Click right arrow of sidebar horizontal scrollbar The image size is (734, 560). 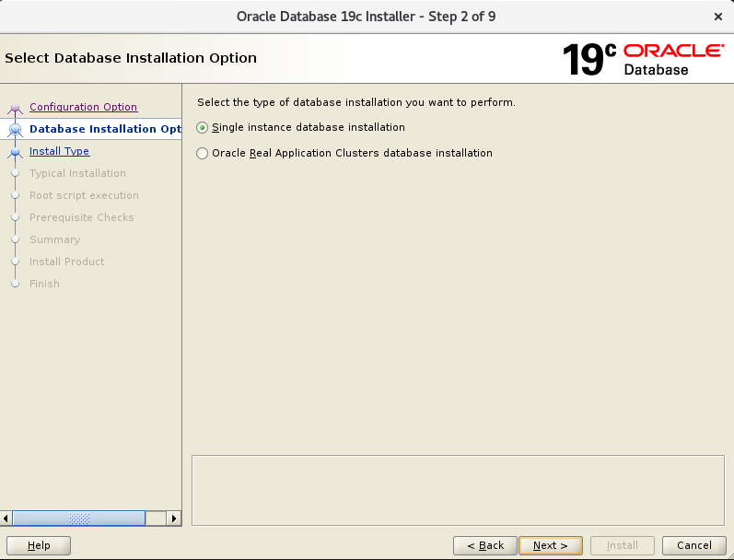coord(174,519)
